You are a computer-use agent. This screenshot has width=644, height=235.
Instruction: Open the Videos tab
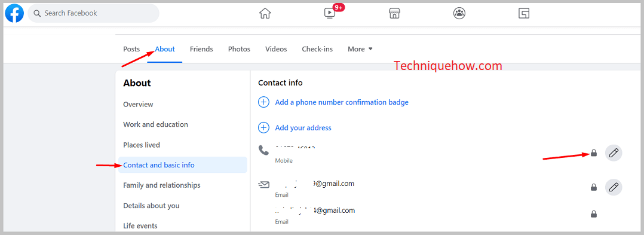tap(276, 49)
